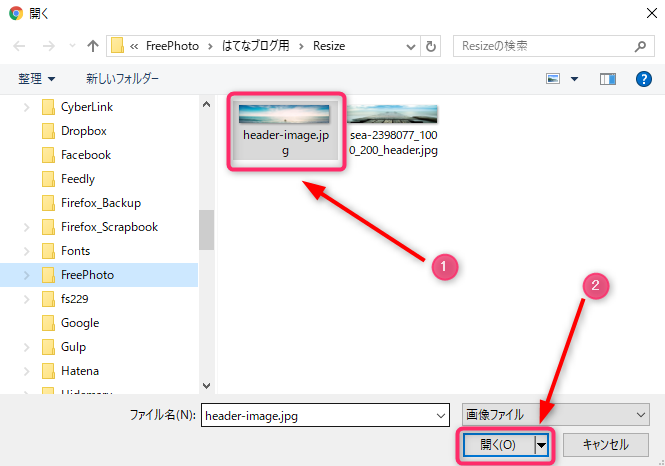This screenshot has height=466, width=665.
Task: Expand the Hatena tree node
Action: pos(26,371)
